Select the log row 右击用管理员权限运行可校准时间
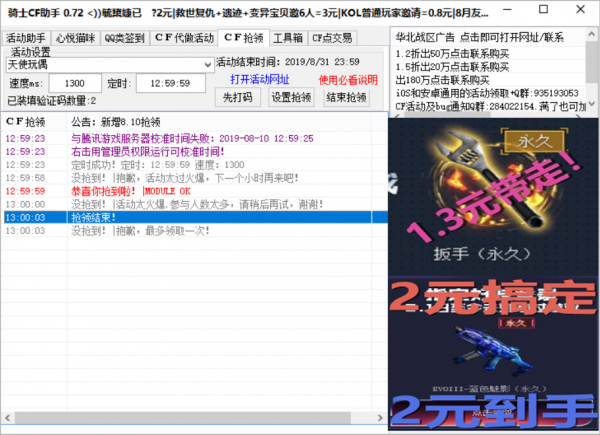Viewport: 600px width, 435px height. tap(194, 152)
